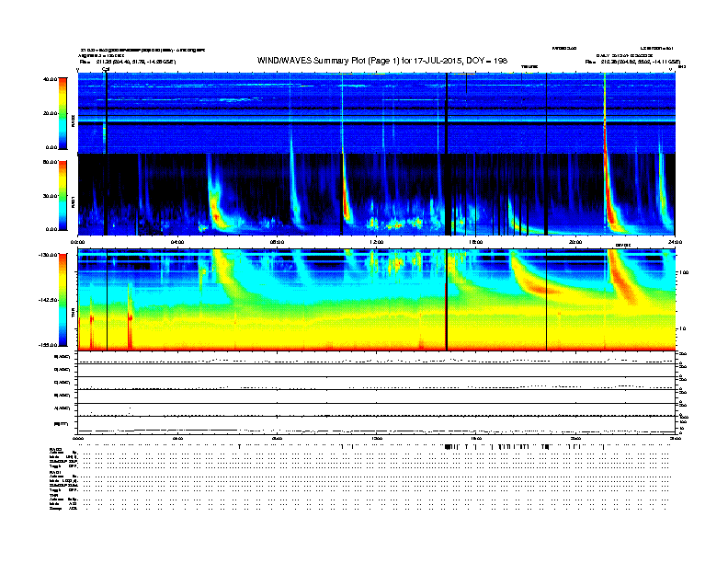Image resolution: width=728 pixels, height=563 pixels.
Task: Click the red burst near 11:00 in RAD1
Action: (346, 202)
